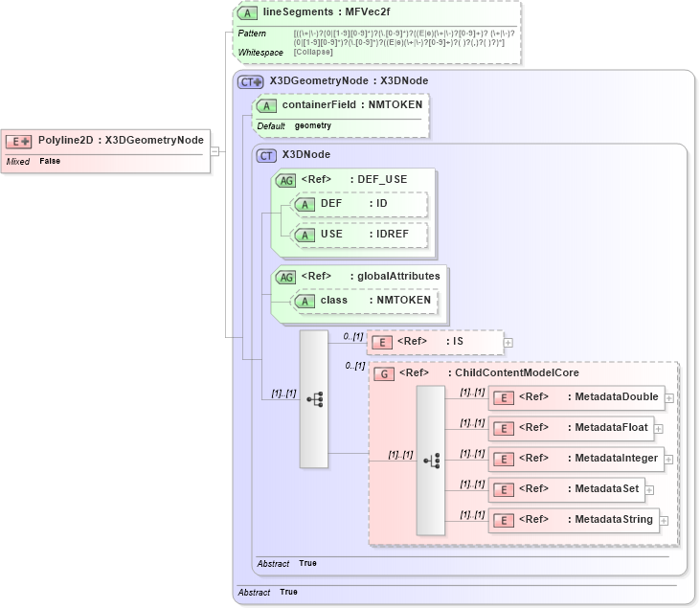
Task: Expand the MetadataString reference
Action: [664, 521]
